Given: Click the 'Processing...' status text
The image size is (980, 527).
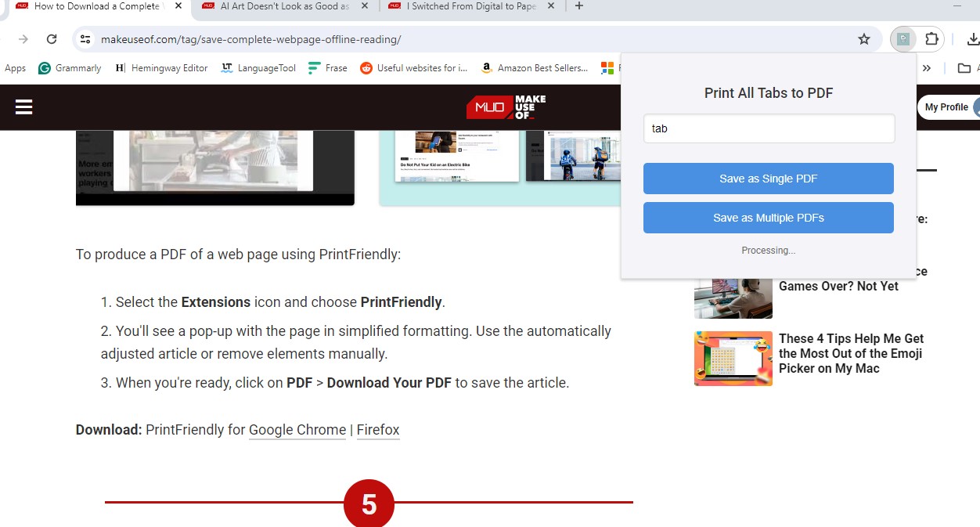Looking at the screenshot, I should click(x=769, y=251).
